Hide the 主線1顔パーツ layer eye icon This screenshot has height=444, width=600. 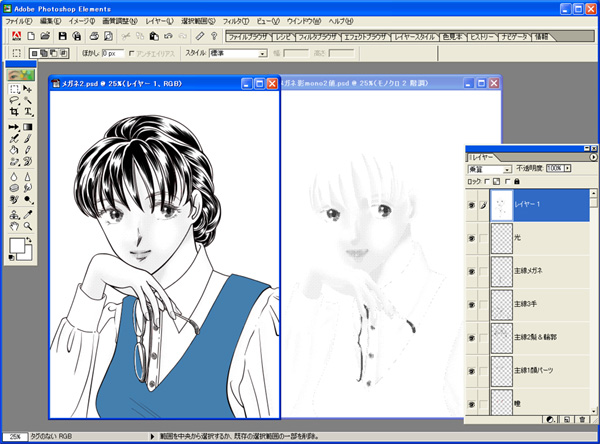click(472, 371)
